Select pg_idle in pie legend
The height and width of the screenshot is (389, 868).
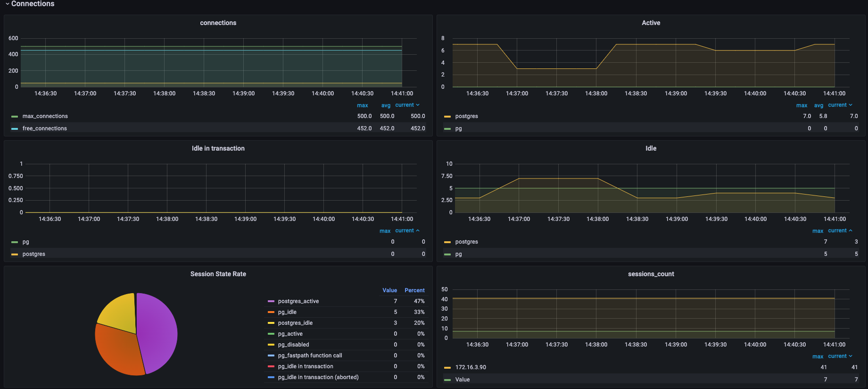[x=287, y=312]
